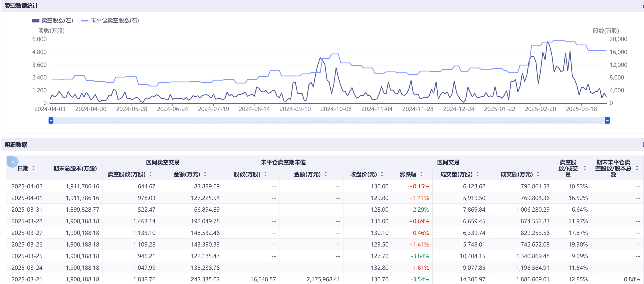Sort by 成交额(万元) column
The height and width of the screenshot is (284, 644).
click(x=538, y=174)
